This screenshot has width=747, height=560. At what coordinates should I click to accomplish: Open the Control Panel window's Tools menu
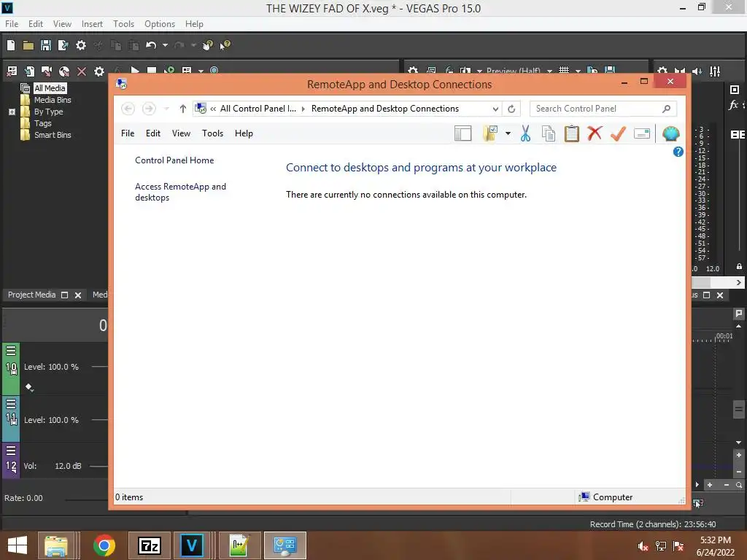point(212,133)
